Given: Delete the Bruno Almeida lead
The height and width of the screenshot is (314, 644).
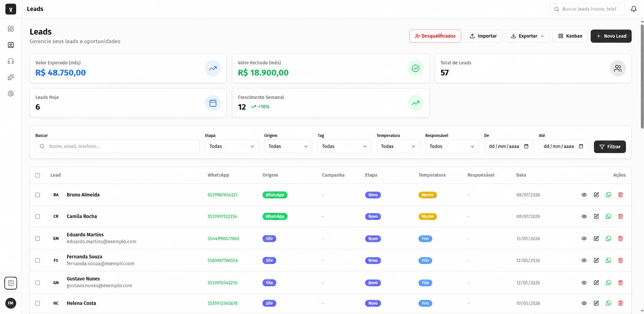Looking at the screenshot, I should [x=620, y=195].
